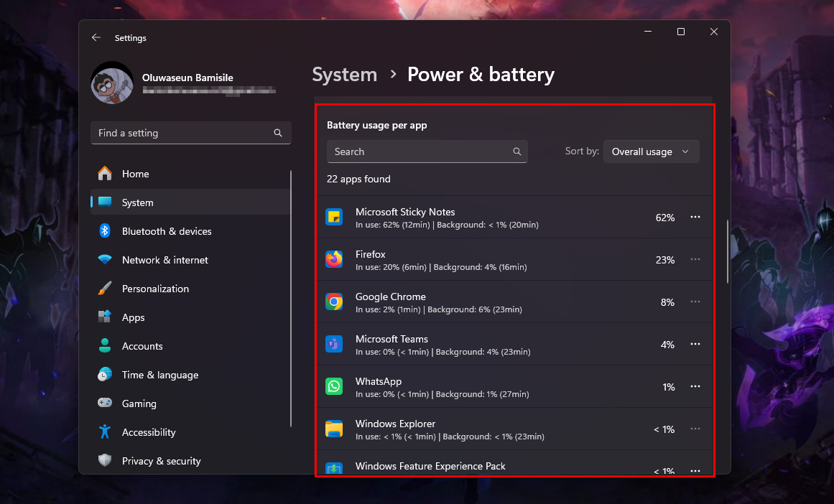Image resolution: width=834 pixels, height=504 pixels.
Task: Click the back arrow in Settings
Action: [x=96, y=37]
